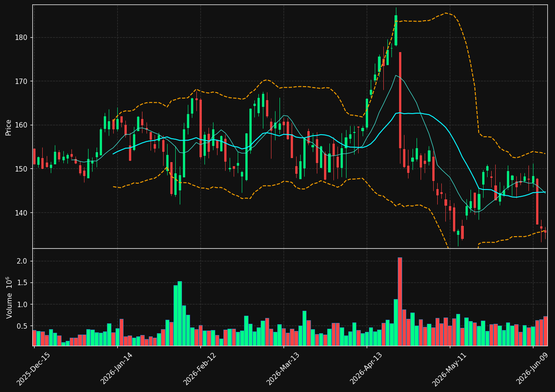
Task: Click the long red candle falling from 176
Action: [400, 100]
